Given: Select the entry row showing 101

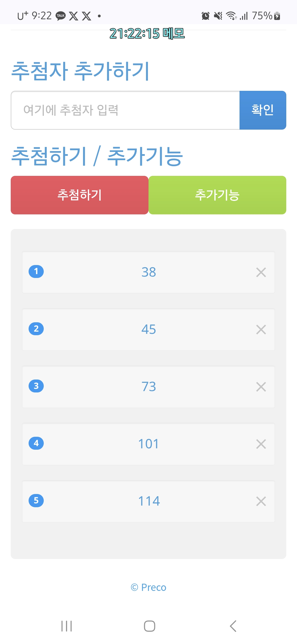Looking at the screenshot, I should click(148, 444).
